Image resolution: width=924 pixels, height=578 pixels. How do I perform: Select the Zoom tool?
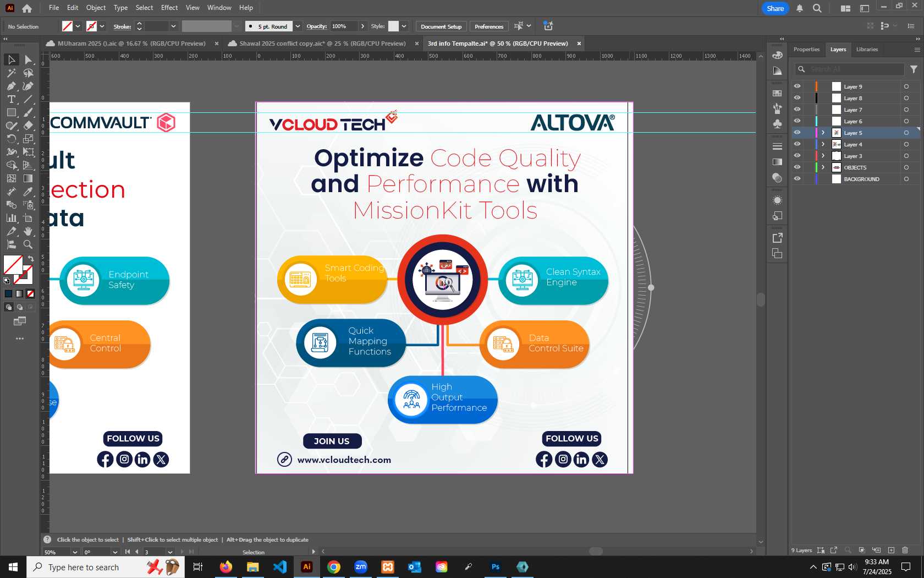pos(28,244)
